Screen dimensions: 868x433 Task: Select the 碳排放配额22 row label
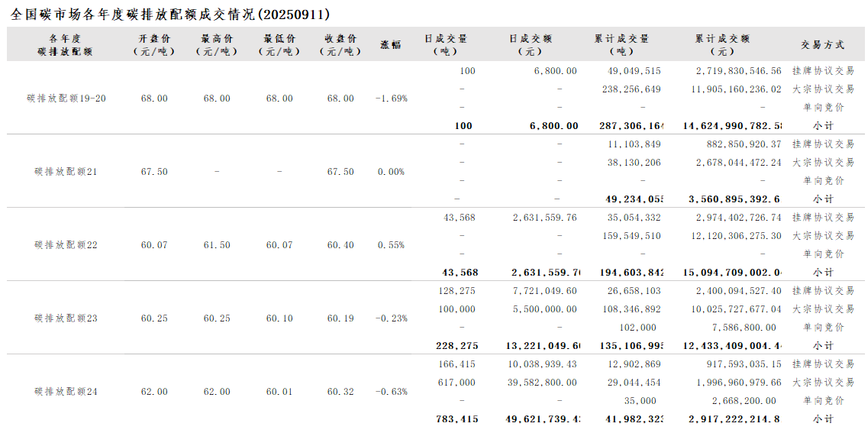tap(66, 245)
